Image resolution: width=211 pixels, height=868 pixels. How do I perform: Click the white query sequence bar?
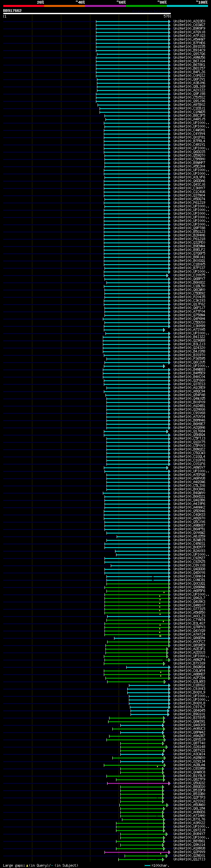(87, 14)
